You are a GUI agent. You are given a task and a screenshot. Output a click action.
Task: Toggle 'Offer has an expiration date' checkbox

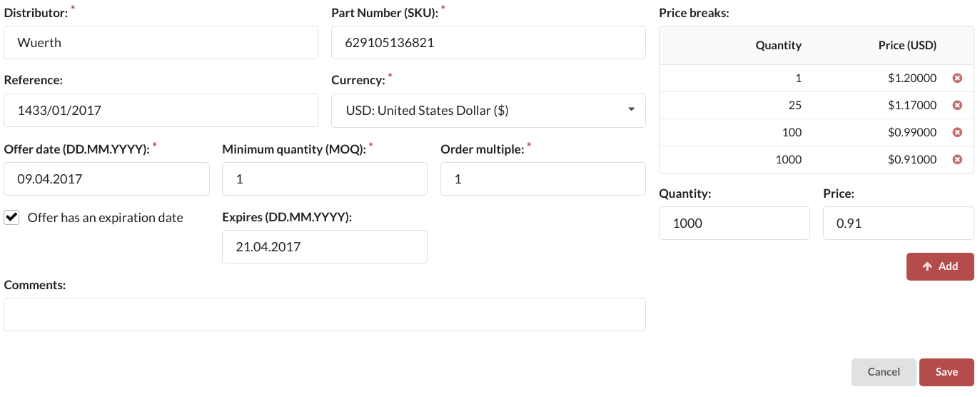point(11,218)
